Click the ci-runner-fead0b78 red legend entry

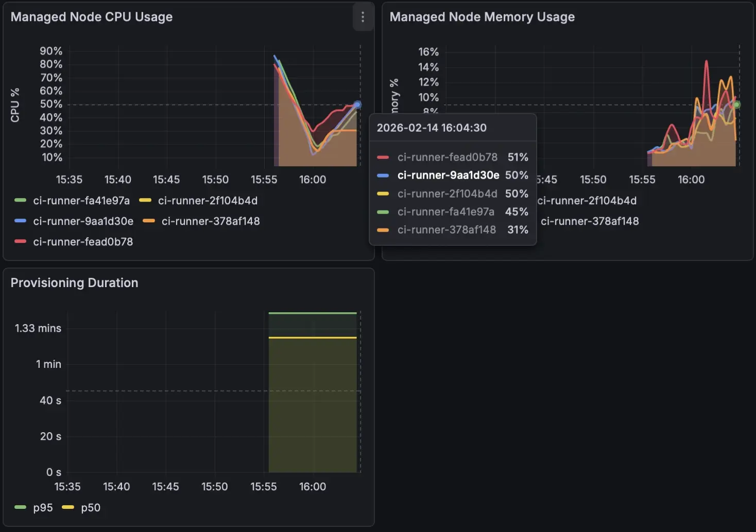click(x=83, y=242)
